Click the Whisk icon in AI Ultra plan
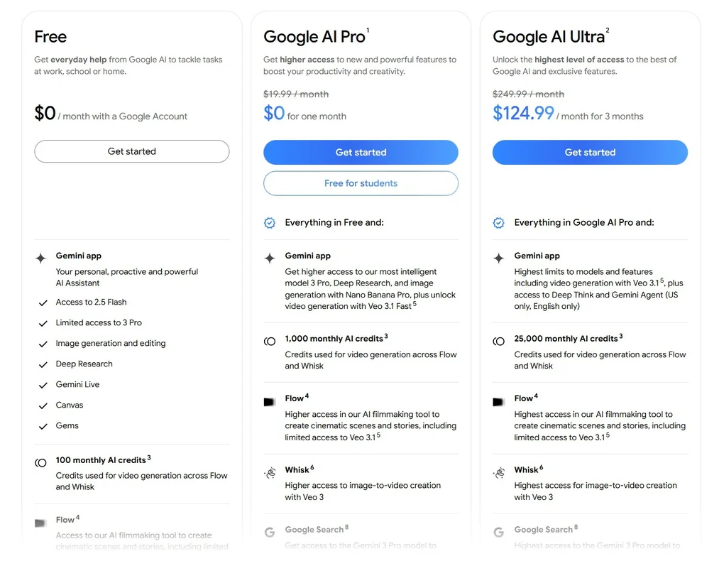 [499, 473]
